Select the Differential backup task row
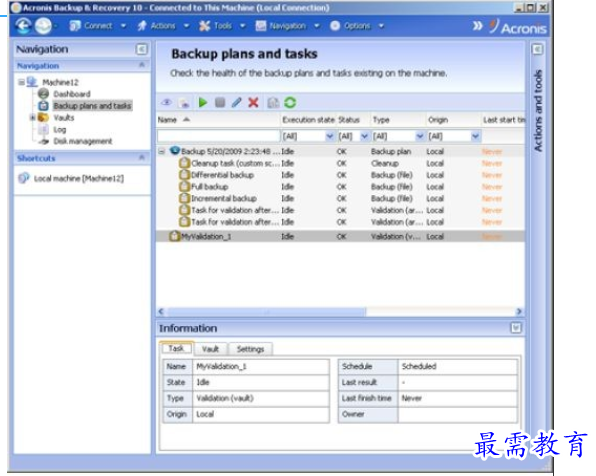 (341, 175)
